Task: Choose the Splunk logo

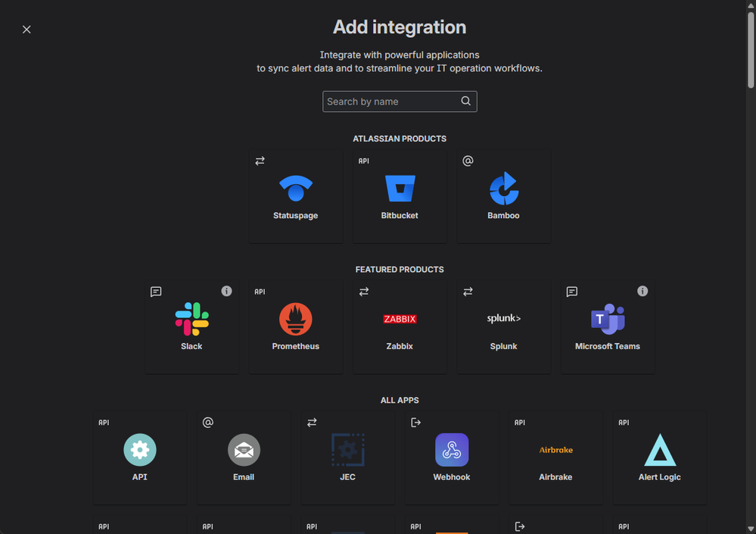Action: point(504,318)
